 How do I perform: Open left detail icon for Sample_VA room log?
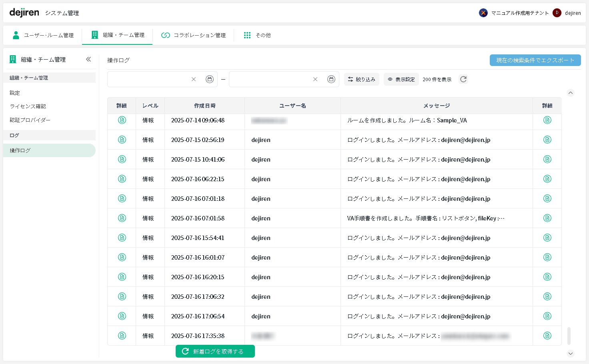122,120
